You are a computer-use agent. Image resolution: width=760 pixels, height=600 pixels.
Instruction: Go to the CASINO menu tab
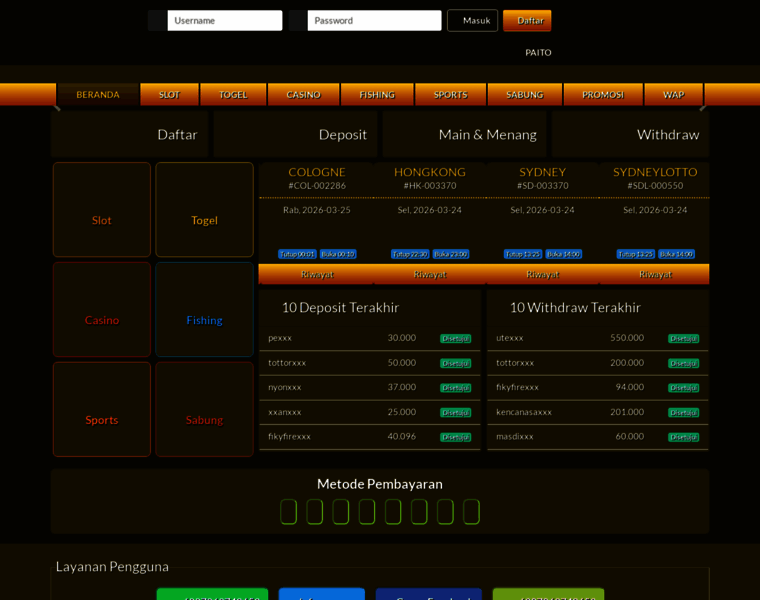coord(303,94)
